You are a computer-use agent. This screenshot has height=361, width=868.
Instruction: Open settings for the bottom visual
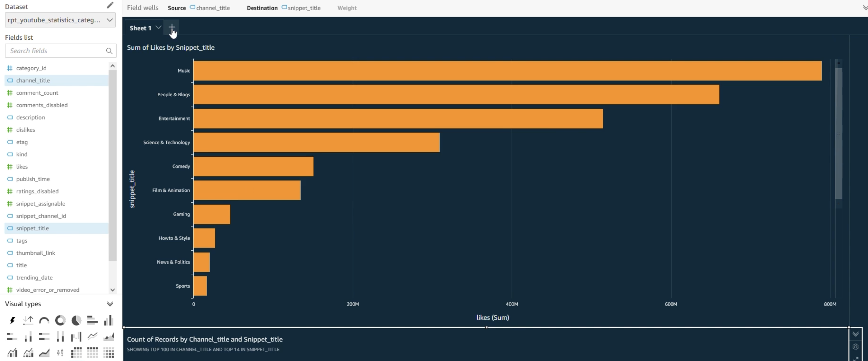coord(855,347)
